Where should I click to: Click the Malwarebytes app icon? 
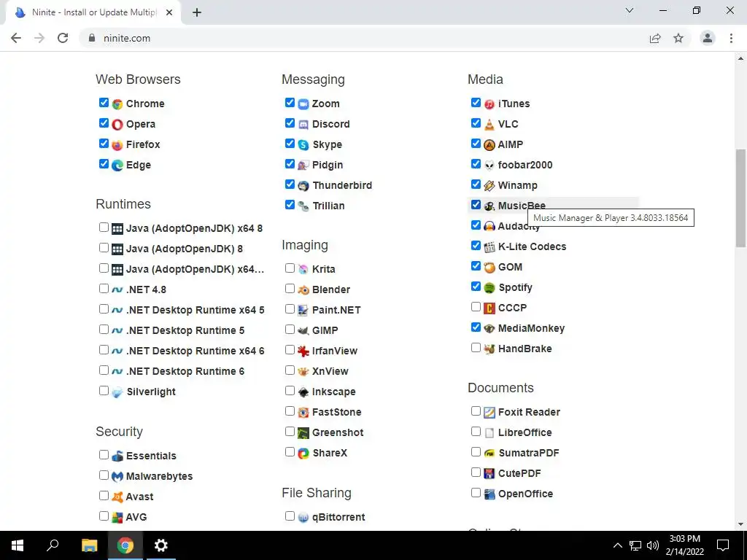point(117,476)
